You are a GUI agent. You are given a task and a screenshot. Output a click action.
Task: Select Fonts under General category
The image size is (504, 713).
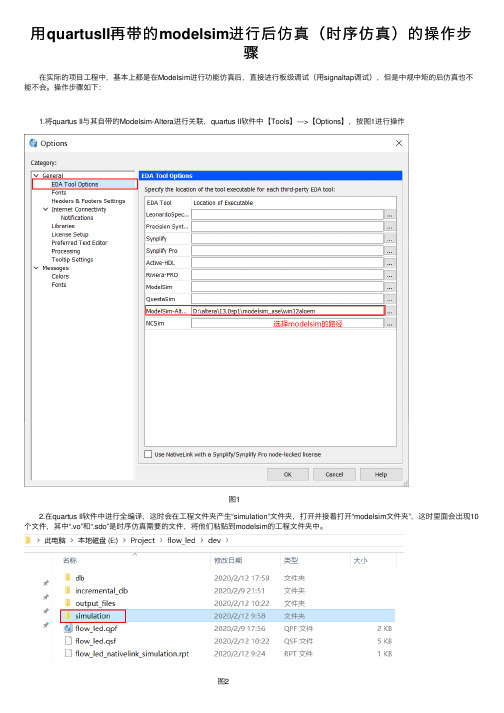coord(59,192)
